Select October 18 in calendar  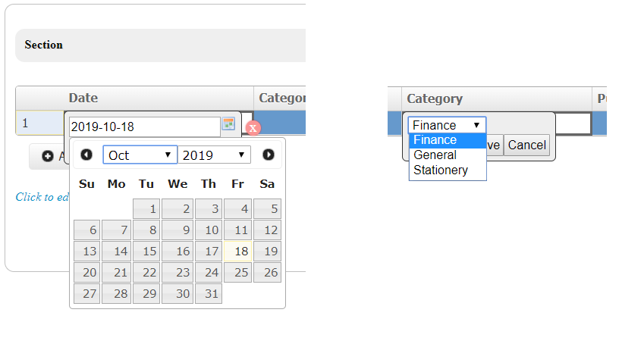(x=238, y=252)
